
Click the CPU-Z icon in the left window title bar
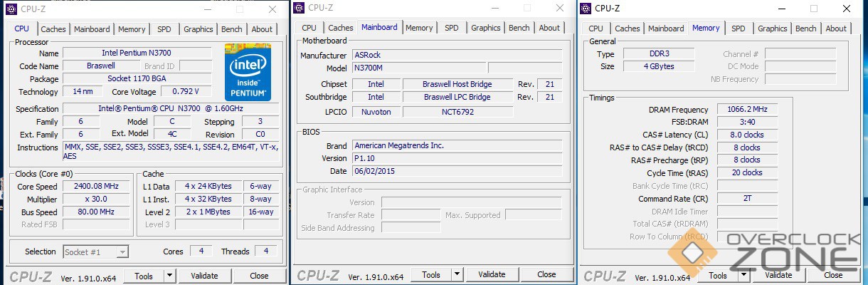click(x=10, y=9)
